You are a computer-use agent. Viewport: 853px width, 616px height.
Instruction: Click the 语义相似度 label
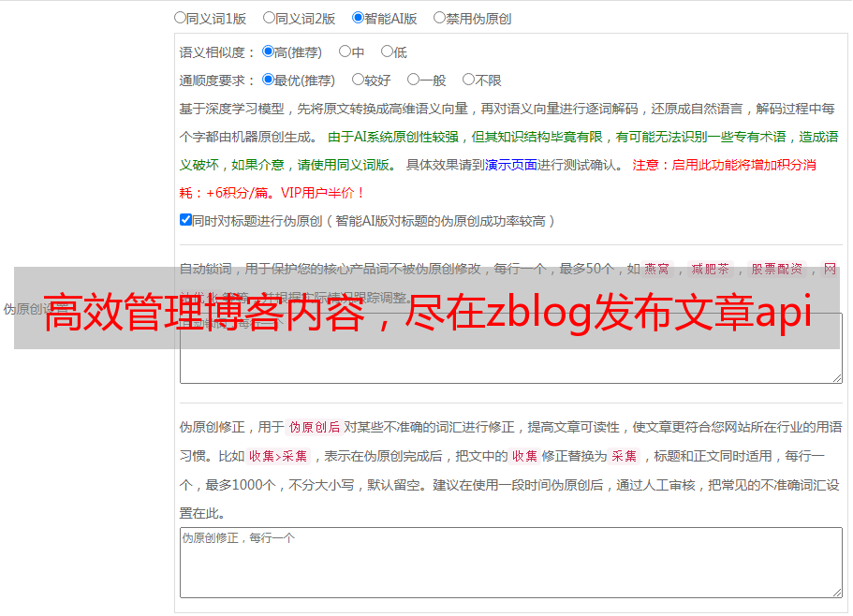pos(217,52)
